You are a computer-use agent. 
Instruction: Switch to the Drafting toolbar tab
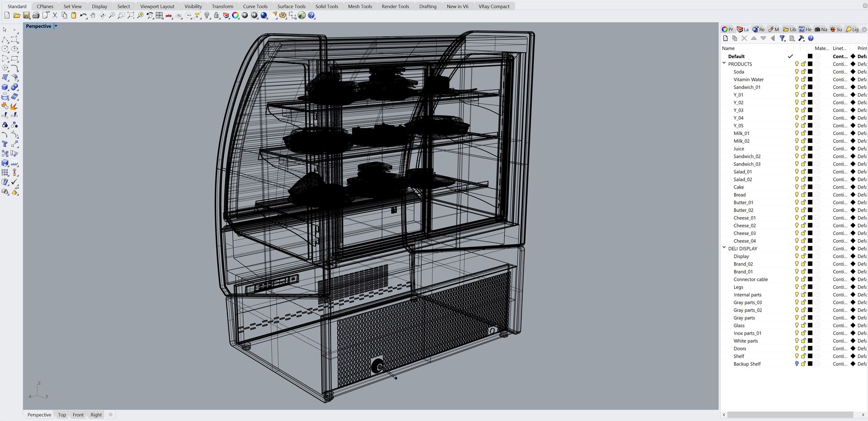[428, 6]
